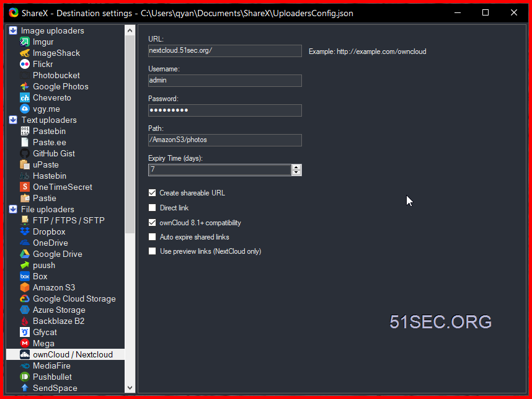The height and width of the screenshot is (399, 532).
Task: Enable the Direct link checkbox
Action: (153, 208)
